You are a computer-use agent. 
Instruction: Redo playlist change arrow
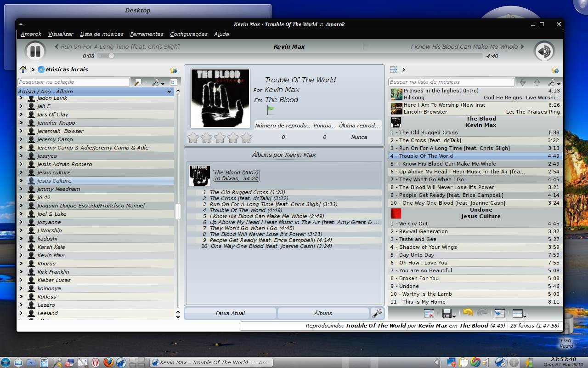point(482,313)
